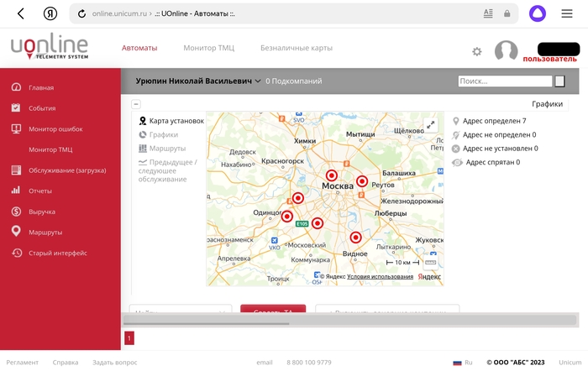This screenshot has height=371, width=588.
Task: Open browser reader mode icon
Action: [x=488, y=14]
